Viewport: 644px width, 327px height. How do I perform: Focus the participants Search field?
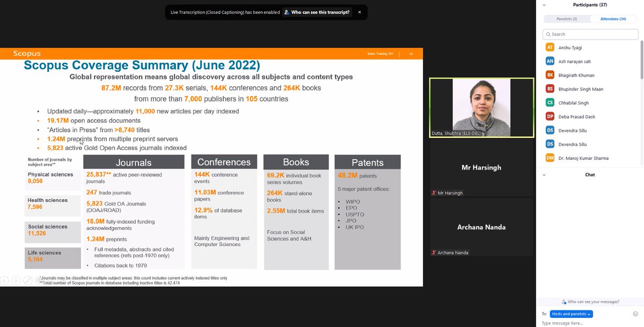[x=590, y=34]
